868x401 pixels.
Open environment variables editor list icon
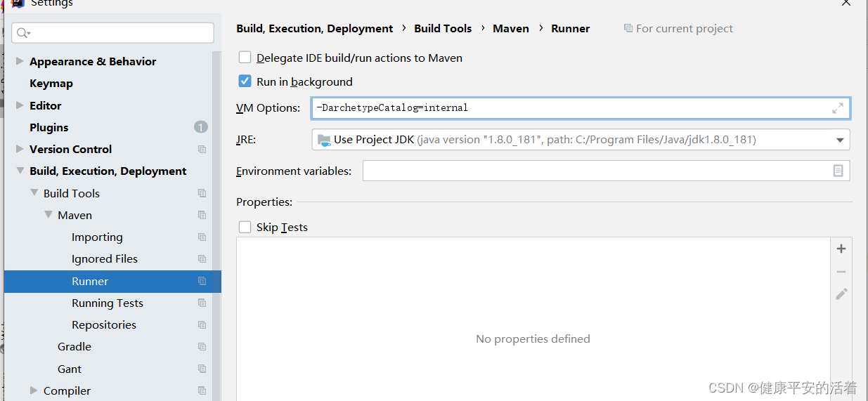838,171
